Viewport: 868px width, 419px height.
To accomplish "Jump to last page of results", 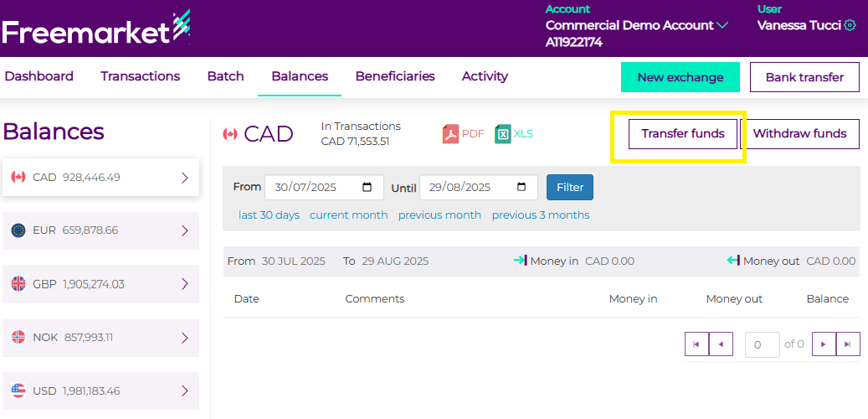I will point(848,344).
